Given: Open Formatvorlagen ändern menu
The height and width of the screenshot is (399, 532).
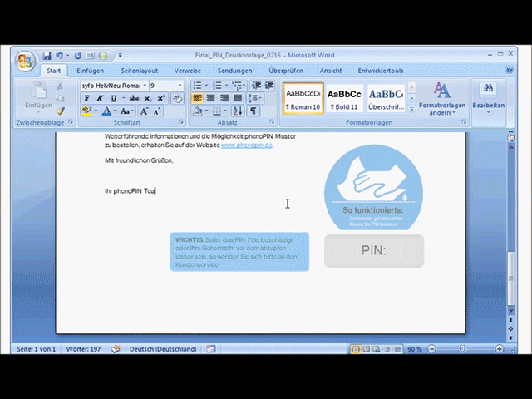Looking at the screenshot, I should 442,99.
